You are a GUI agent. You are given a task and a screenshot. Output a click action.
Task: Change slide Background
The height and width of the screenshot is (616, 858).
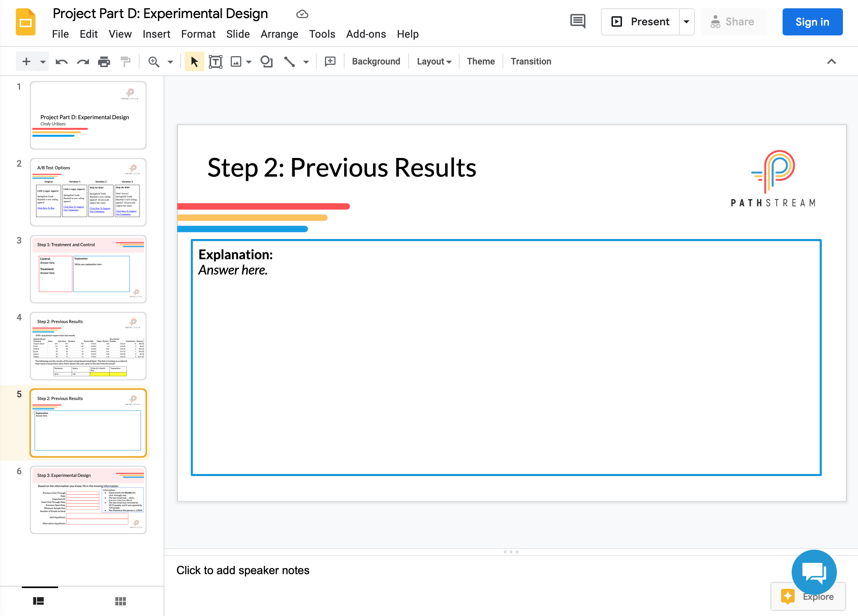pyautogui.click(x=376, y=61)
